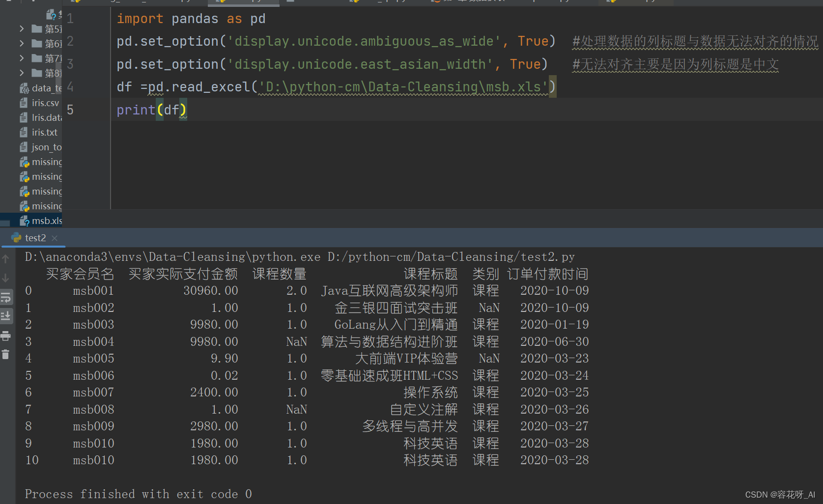Click the '课程数量' column header
Screen dimensions: 823x504
click(280, 274)
